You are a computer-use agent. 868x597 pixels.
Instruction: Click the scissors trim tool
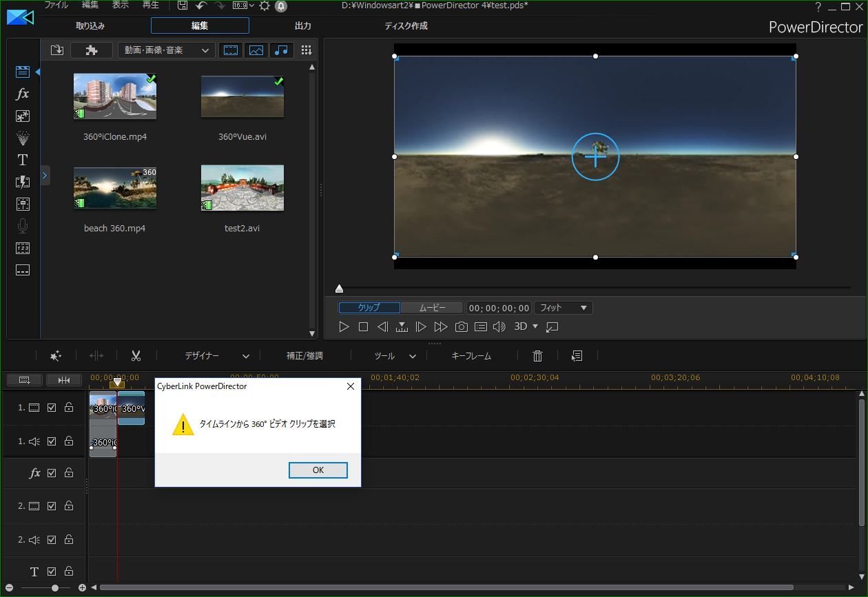[x=136, y=356]
